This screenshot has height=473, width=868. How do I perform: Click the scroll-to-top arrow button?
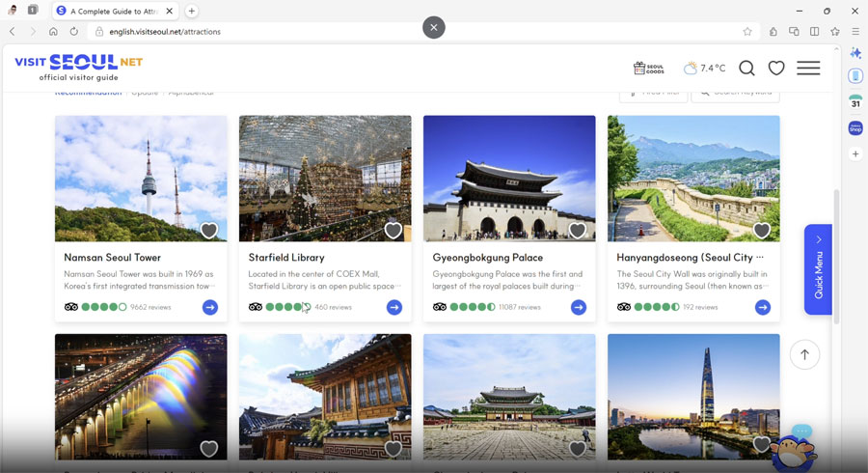coord(804,354)
